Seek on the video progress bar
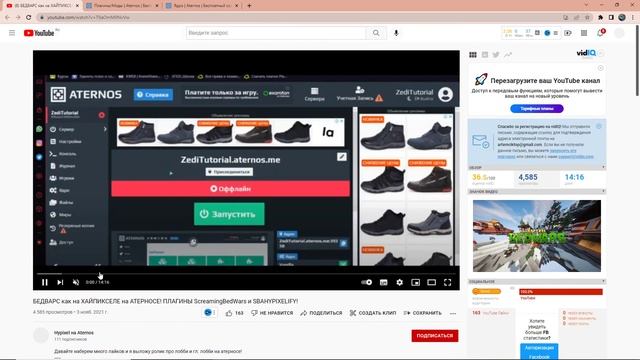This screenshot has height=360, width=640. pos(246,273)
